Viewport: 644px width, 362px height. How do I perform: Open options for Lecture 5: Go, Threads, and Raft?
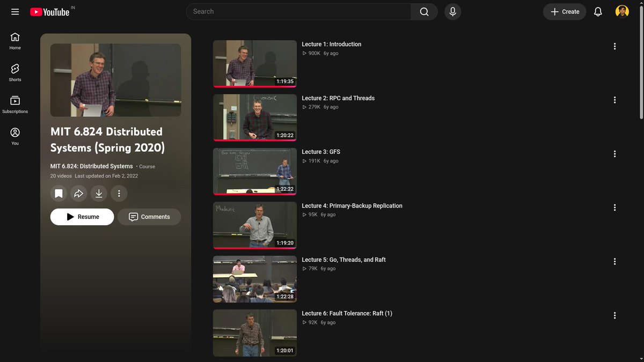614,262
